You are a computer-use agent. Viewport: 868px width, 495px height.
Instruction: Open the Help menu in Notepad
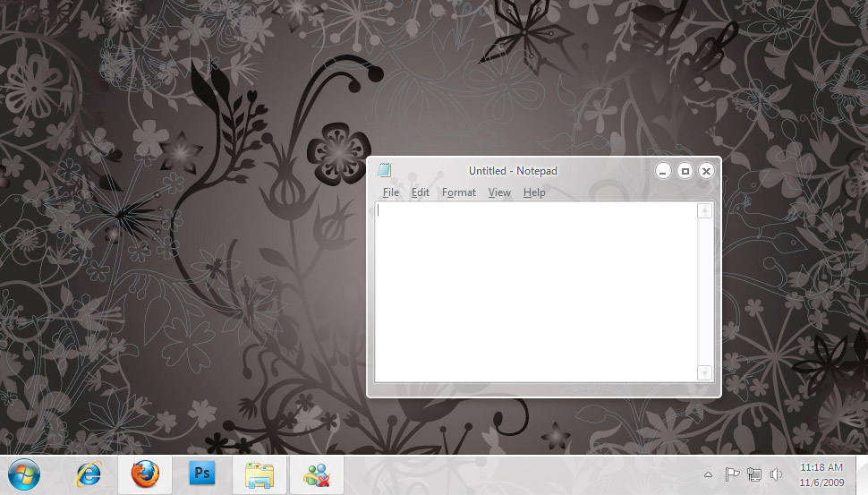(534, 192)
